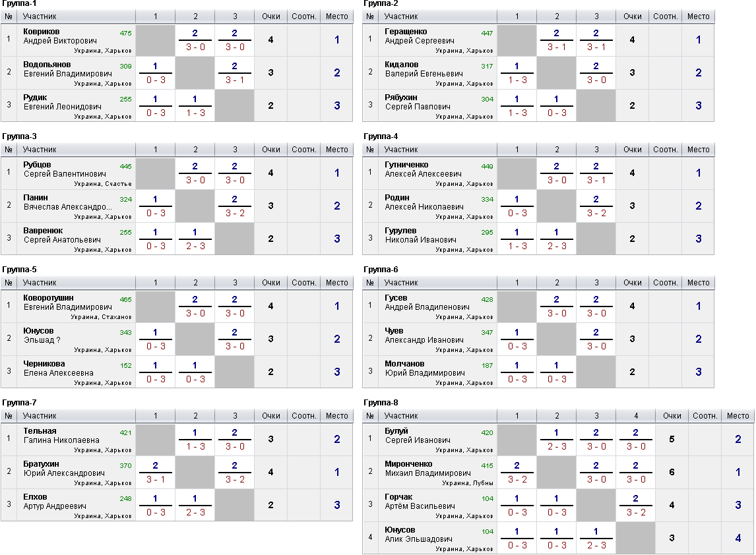Open player Гусев Андрей Владиленович in Group 6
This screenshot has height=555, width=756.
427,302
